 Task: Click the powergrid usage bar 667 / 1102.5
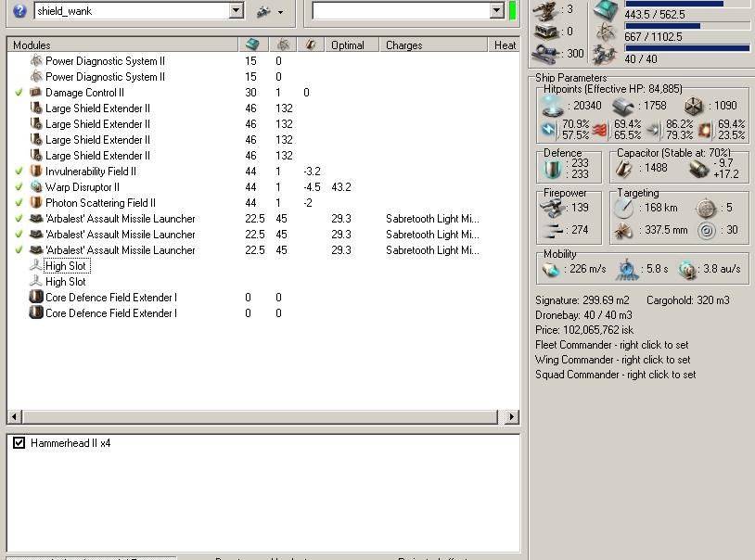[x=687, y=26]
